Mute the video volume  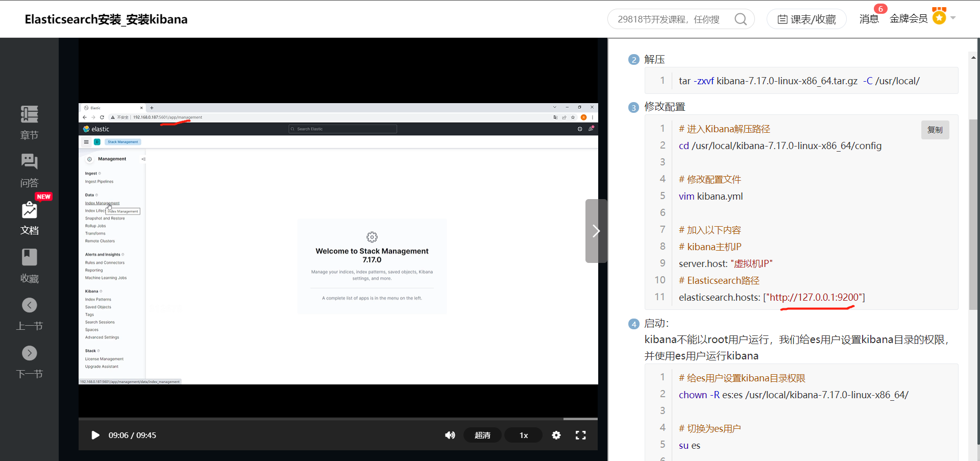pyautogui.click(x=450, y=435)
